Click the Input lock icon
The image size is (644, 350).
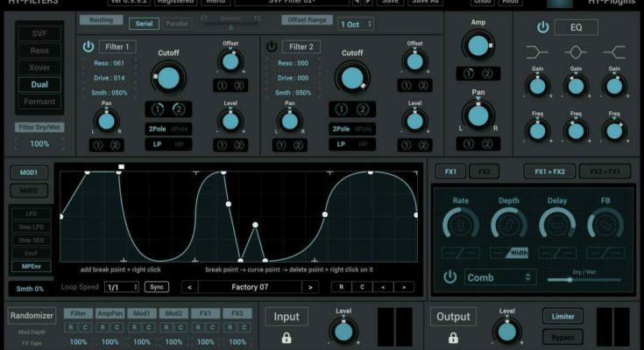(x=285, y=338)
